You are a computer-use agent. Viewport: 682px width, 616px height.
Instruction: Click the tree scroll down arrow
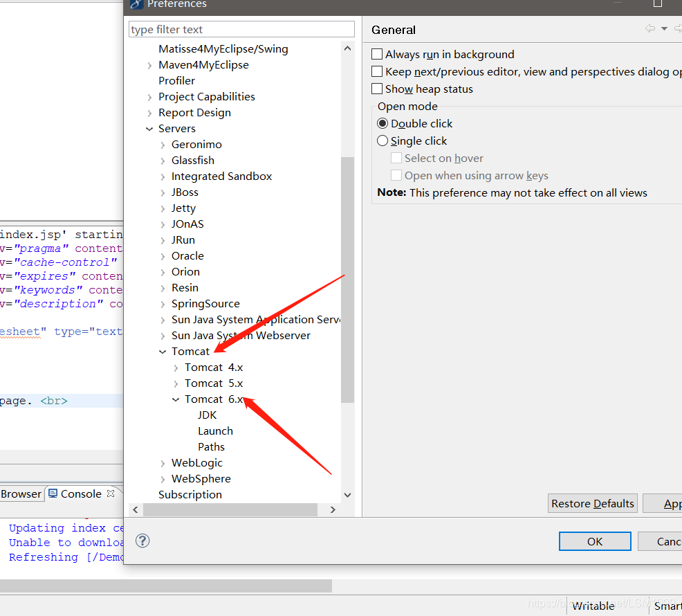(x=347, y=495)
